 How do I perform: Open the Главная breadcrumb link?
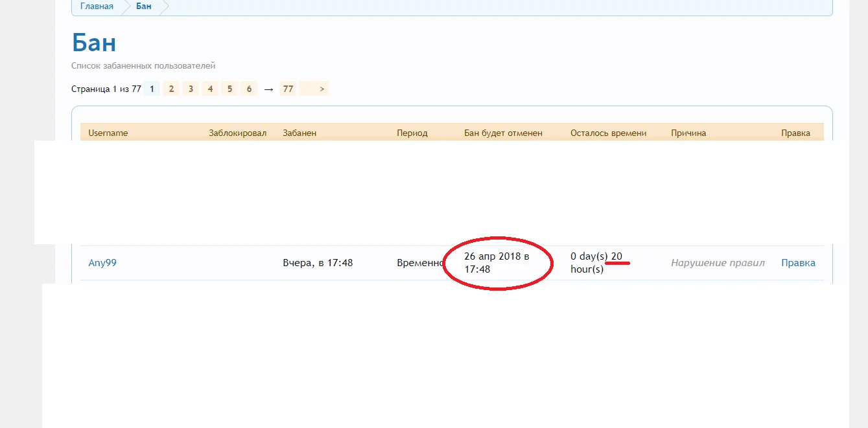coord(96,6)
